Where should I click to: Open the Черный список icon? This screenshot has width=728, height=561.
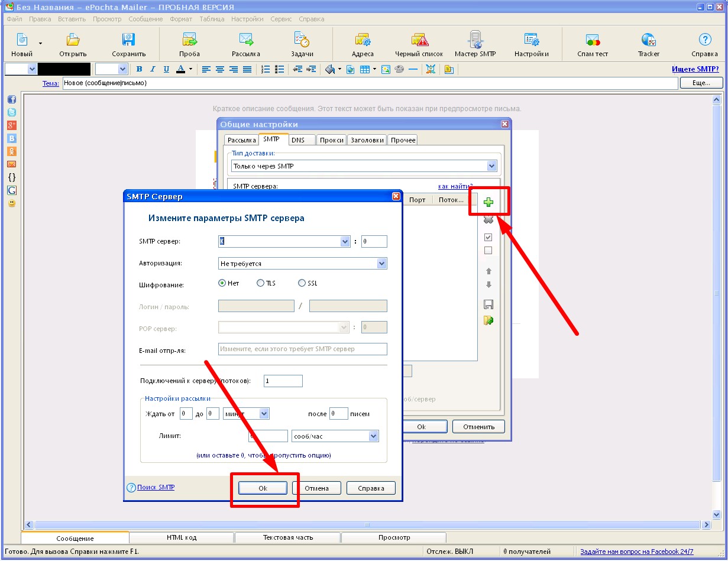click(419, 40)
